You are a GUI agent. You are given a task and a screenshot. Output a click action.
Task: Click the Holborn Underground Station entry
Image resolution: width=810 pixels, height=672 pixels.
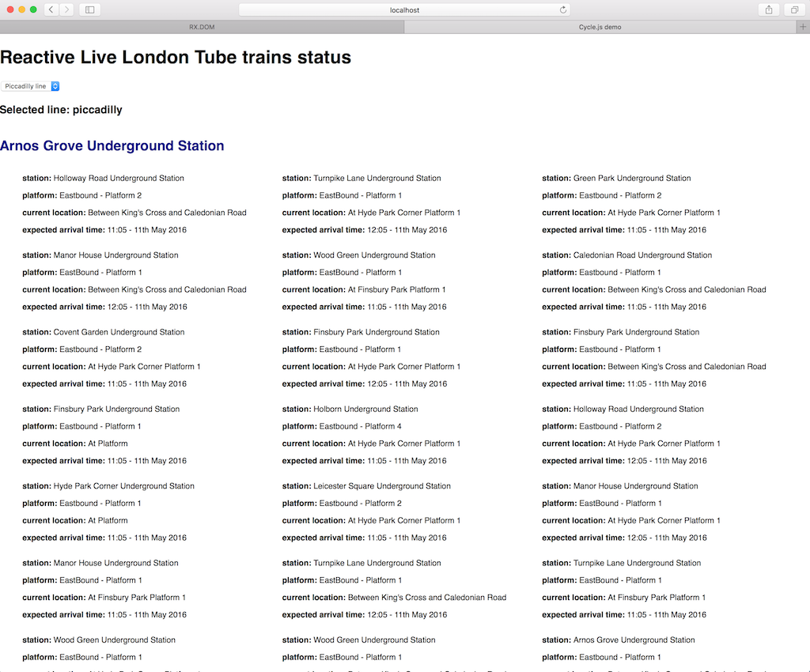365,410
